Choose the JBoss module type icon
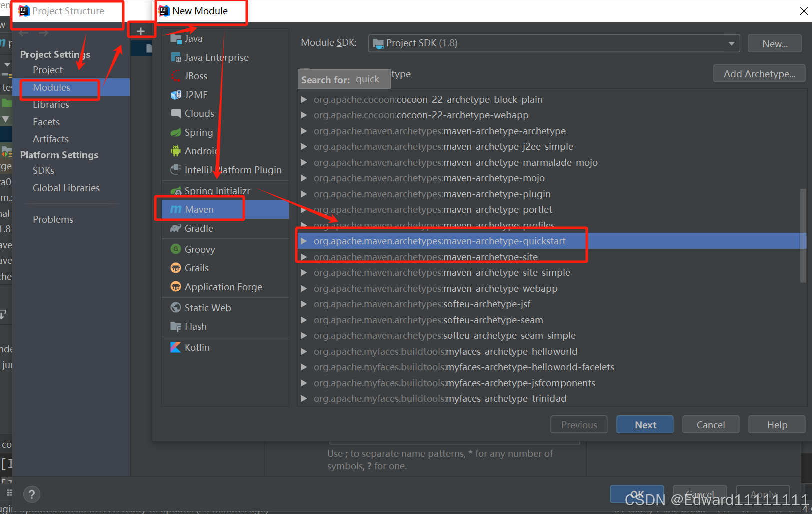The image size is (812, 514). pyautogui.click(x=176, y=76)
